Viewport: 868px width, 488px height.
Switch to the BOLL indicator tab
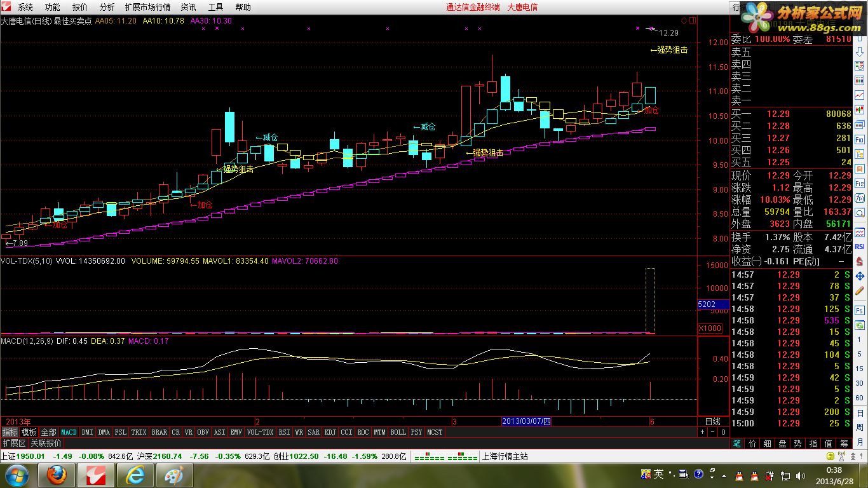398,432
